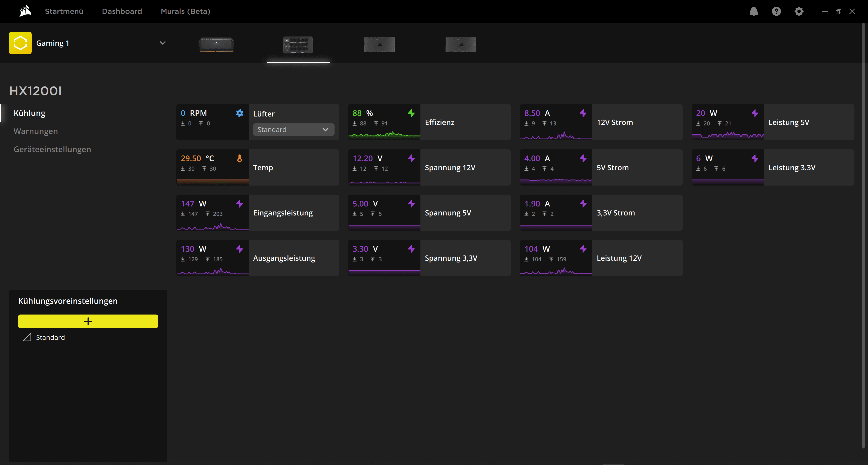Image resolution: width=868 pixels, height=465 pixels.
Task: Click the yellow Gaming 1 profile icon
Action: tap(20, 43)
